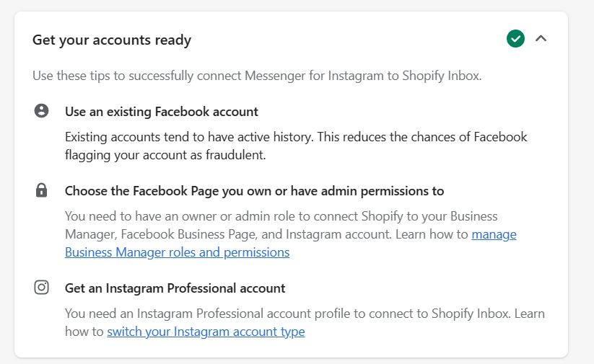Click Choose the Facebook Page heading
Image resolution: width=594 pixels, height=364 pixels.
pos(254,191)
